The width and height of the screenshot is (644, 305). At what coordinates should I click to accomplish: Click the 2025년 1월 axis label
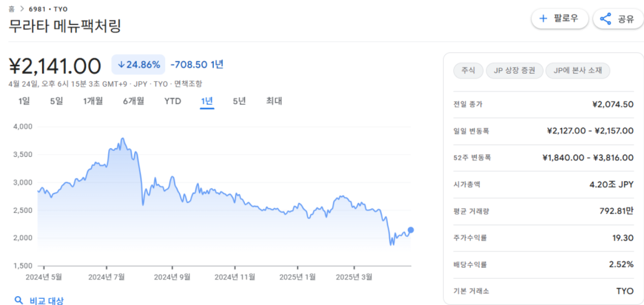coord(297,277)
